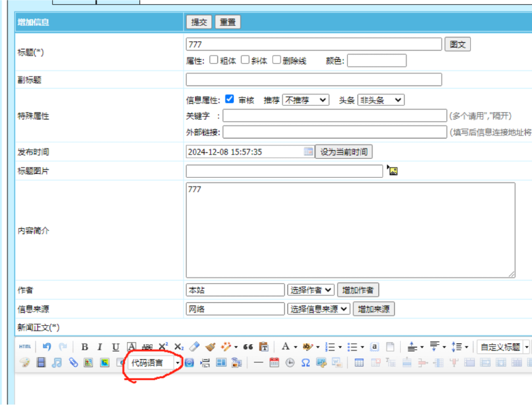Toggle the 斜体 checkbox
Image resolution: width=532 pixels, height=410 pixels.
(245, 60)
